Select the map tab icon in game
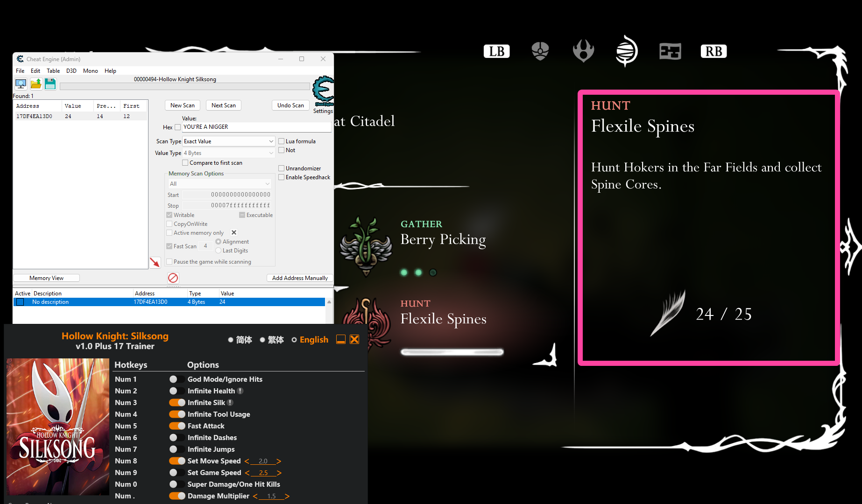The width and height of the screenshot is (862, 504). [x=670, y=51]
